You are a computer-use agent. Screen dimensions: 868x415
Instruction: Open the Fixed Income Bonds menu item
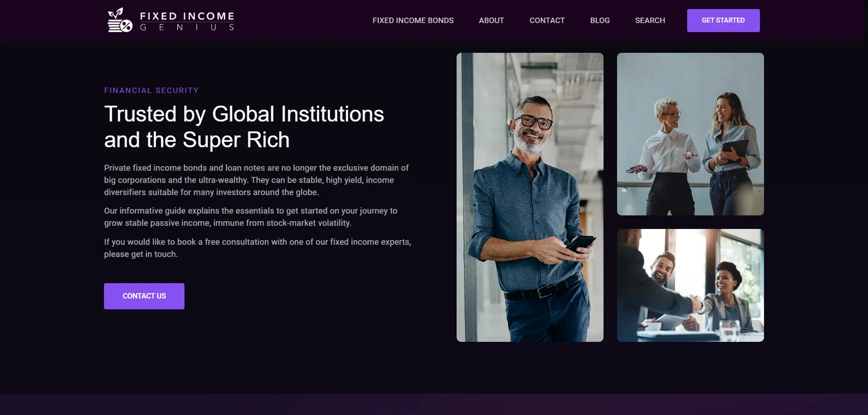click(413, 20)
